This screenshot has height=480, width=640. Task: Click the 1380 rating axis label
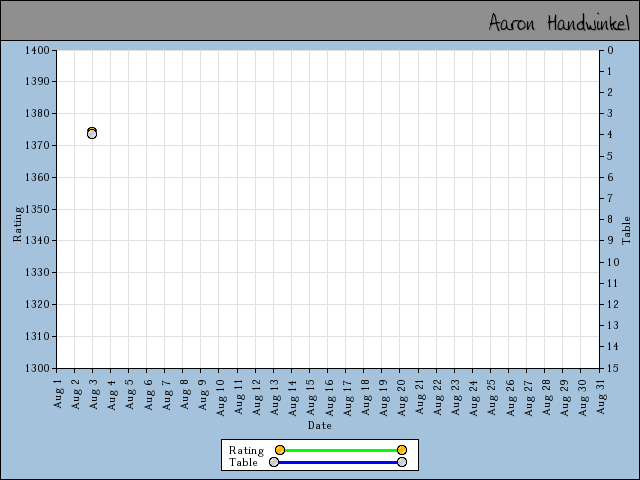click(37, 113)
